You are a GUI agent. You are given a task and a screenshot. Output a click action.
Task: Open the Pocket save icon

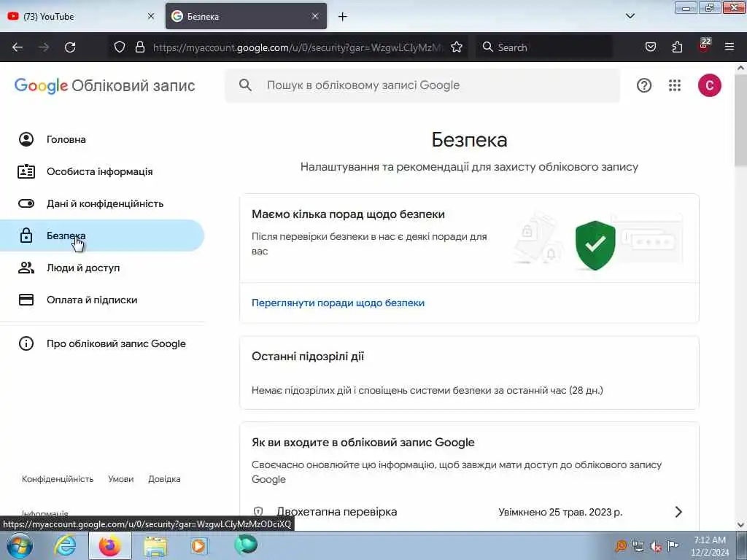click(x=650, y=47)
